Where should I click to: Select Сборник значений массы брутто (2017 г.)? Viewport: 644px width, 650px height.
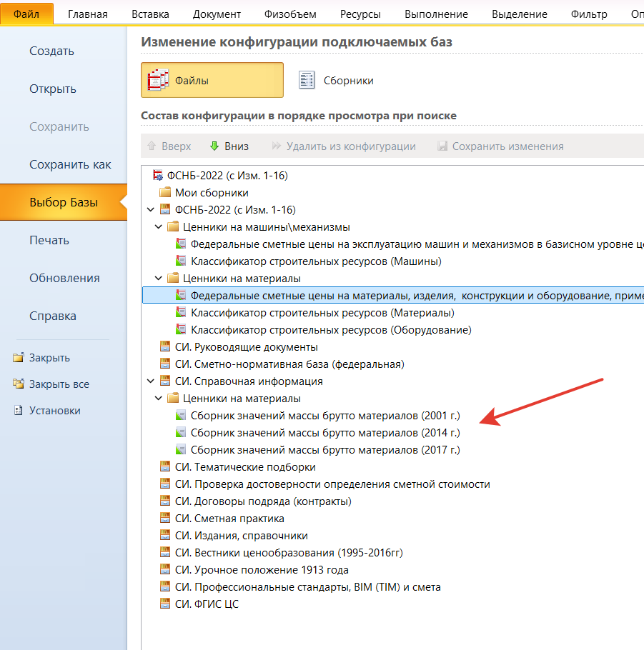coord(325,450)
